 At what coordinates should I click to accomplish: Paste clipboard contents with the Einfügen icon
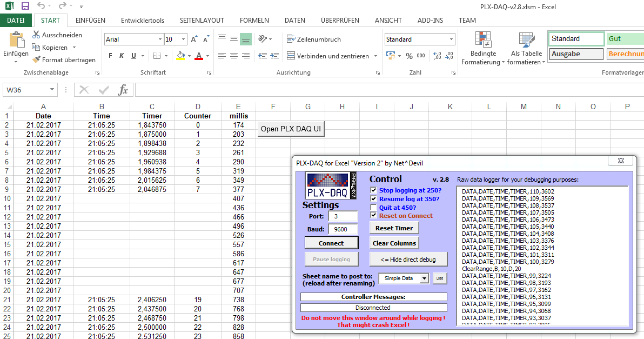16,41
